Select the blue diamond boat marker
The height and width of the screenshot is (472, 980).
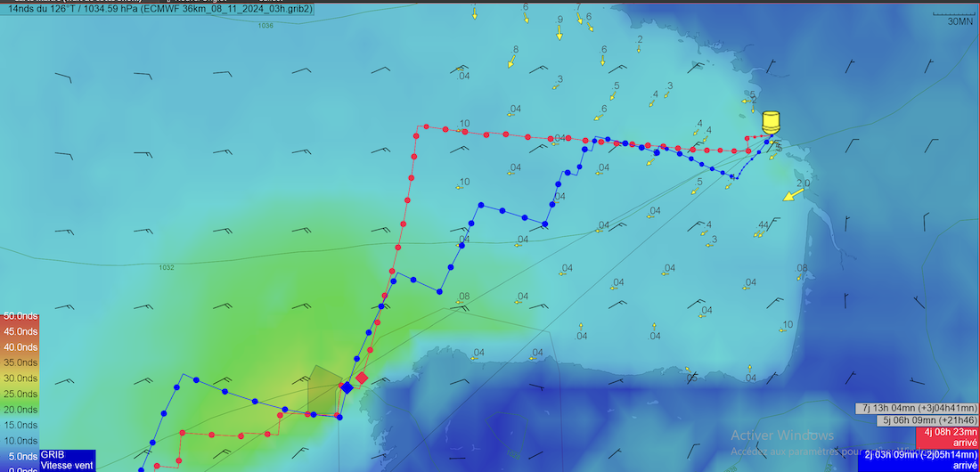coord(347,387)
